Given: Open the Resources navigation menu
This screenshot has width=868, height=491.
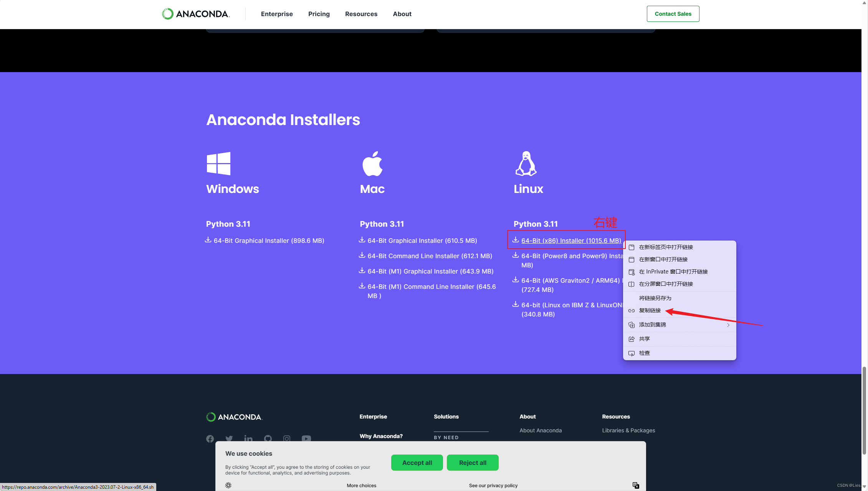Looking at the screenshot, I should point(361,14).
